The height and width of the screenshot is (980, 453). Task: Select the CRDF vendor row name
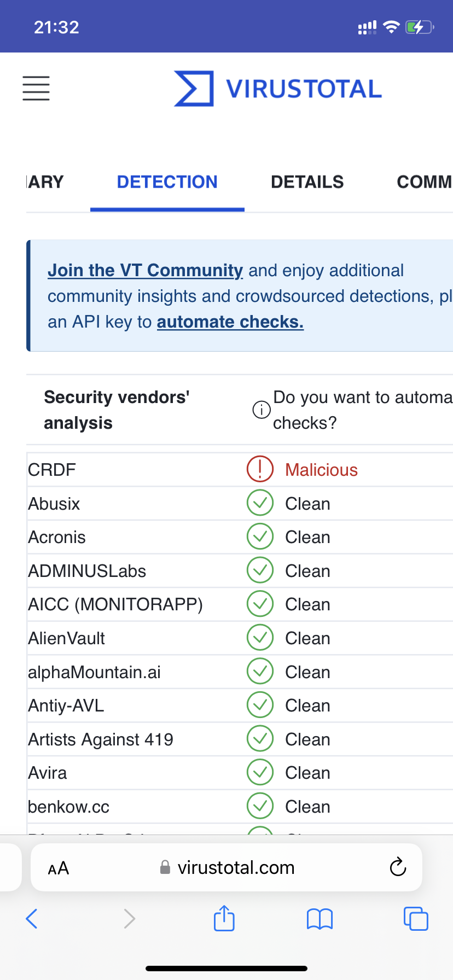click(x=52, y=470)
